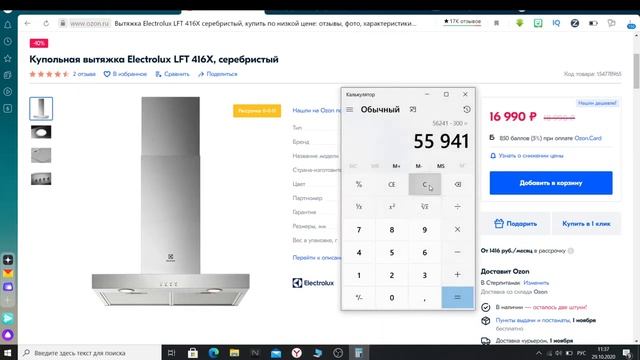Click the multiply key in calculator
Viewport: 640px width, 360px height.
(458, 229)
